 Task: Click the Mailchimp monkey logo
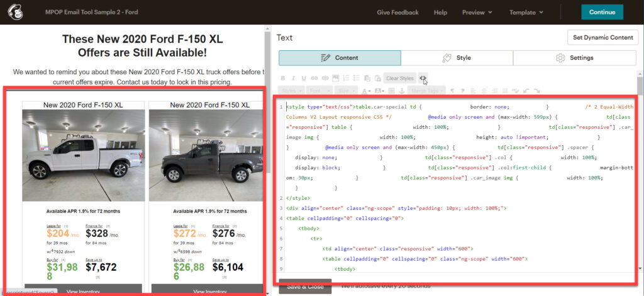tap(15, 12)
